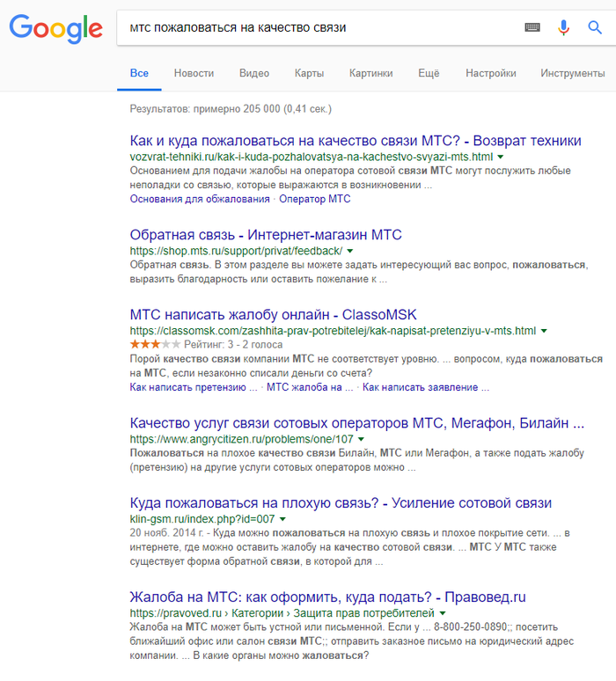Click the '20 нояб. 2014 г.' date snippet

coord(166,533)
